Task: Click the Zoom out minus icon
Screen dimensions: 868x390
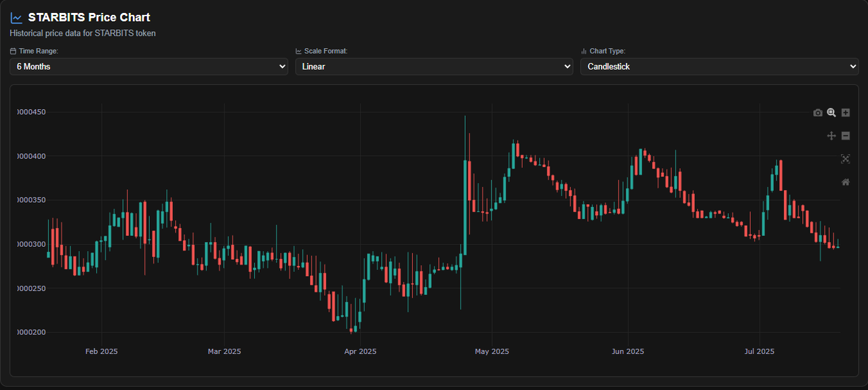Action: 846,136
